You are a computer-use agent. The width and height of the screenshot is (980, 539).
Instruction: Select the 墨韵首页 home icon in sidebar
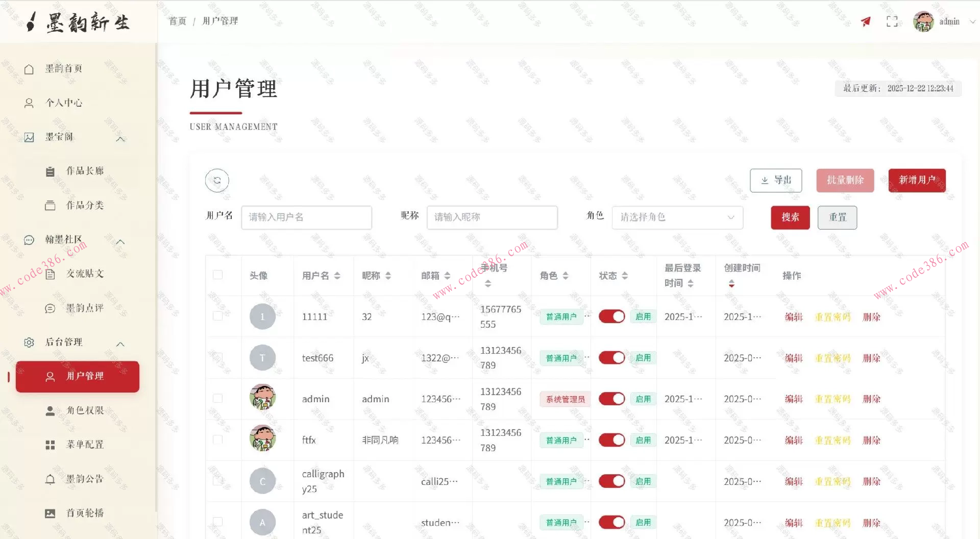pos(29,68)
